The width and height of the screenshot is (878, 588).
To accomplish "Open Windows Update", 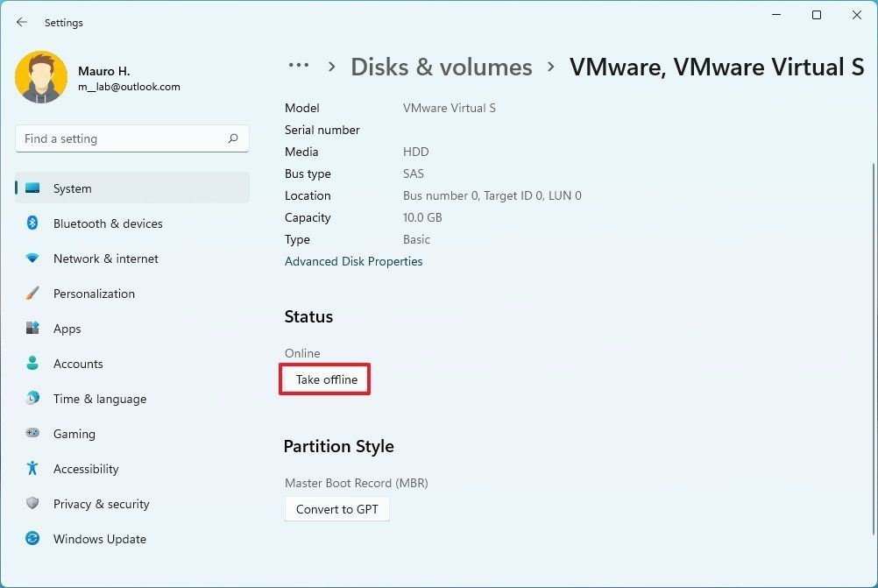I will coord(99,539).
